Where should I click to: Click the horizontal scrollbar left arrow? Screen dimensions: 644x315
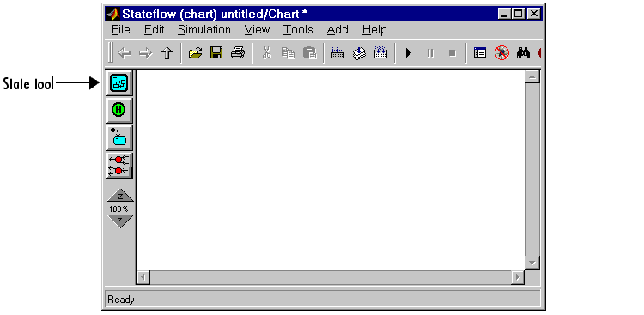143,277
